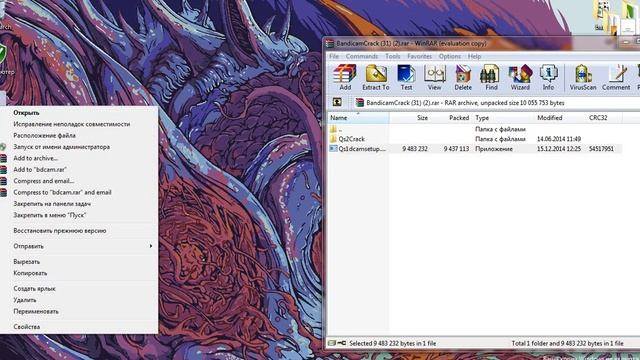Sort by the Type column header
This screenshot has height=360, width=640.
503,118
